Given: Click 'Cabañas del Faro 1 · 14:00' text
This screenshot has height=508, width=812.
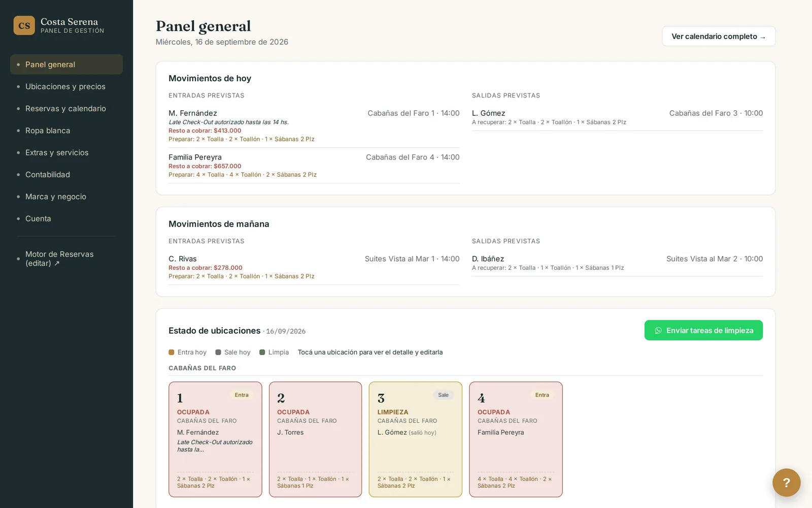Looking at the screenshot, I should (x=414, y=113).
